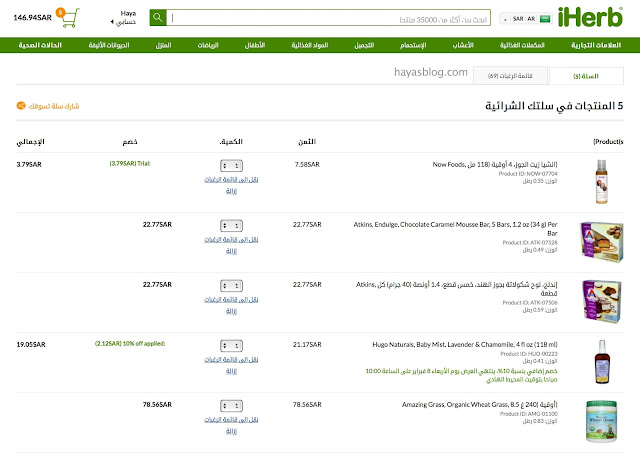The height and width of the screenshot is (453, 640).
Task: Move Now Foods oil to wish list
Action: tap(231, 180)
